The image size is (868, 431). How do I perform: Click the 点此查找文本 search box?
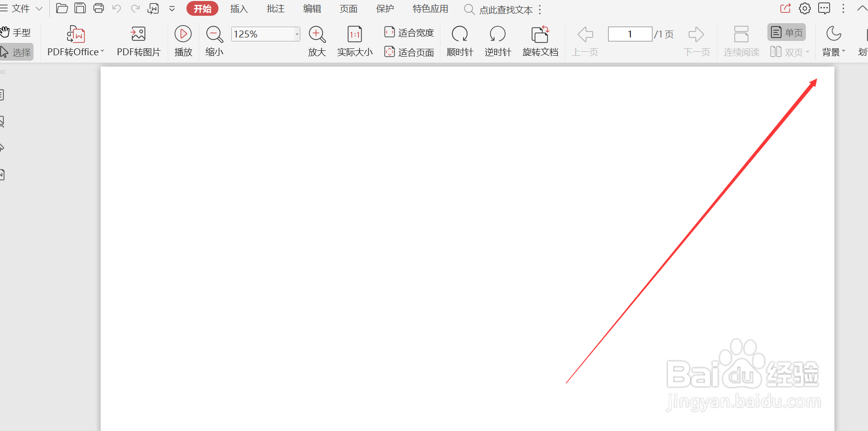(499, 9)
